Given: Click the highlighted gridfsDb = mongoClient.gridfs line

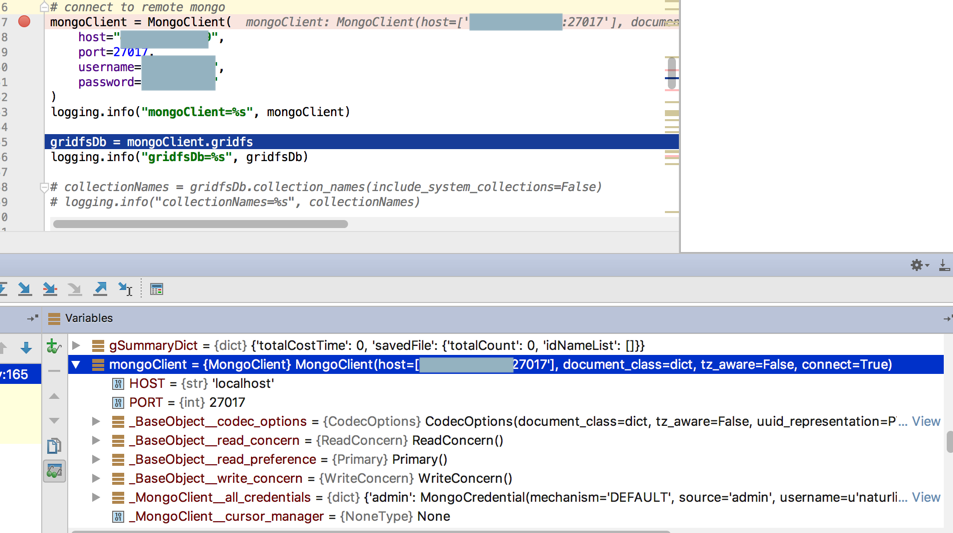Looking at the screenshot, I should pos(362,142).
